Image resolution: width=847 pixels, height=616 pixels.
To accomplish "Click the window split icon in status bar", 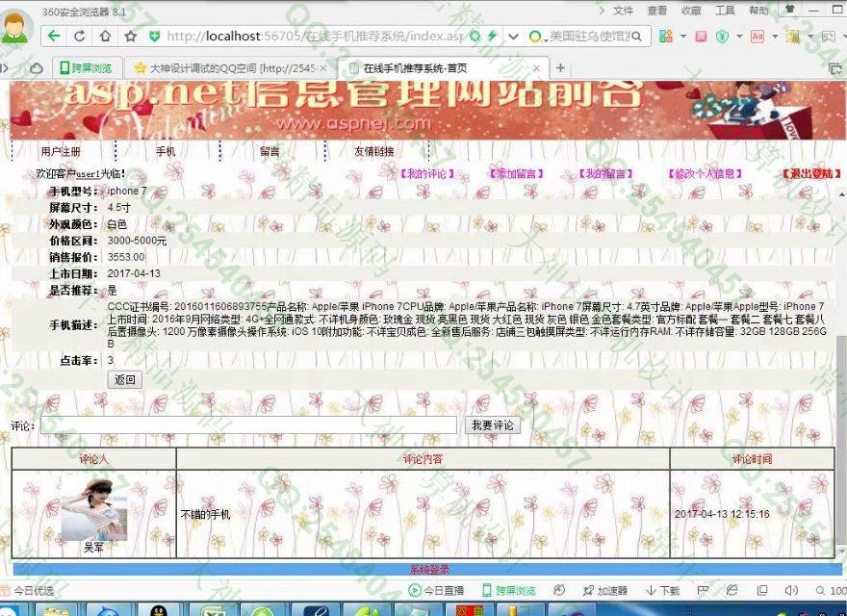I will tap(761, 590).
